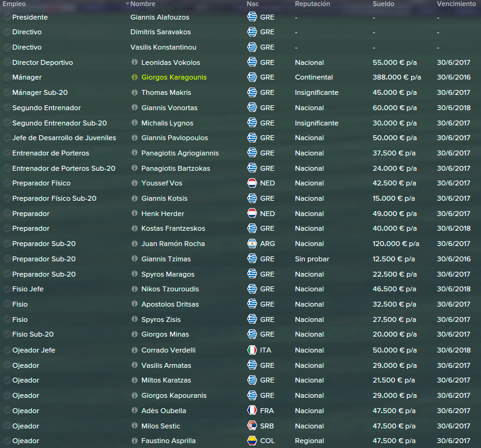Select checkmark for Entrenador de Porteros row
Viewport: 481px width, 448px height.
[x=7, y=153]
